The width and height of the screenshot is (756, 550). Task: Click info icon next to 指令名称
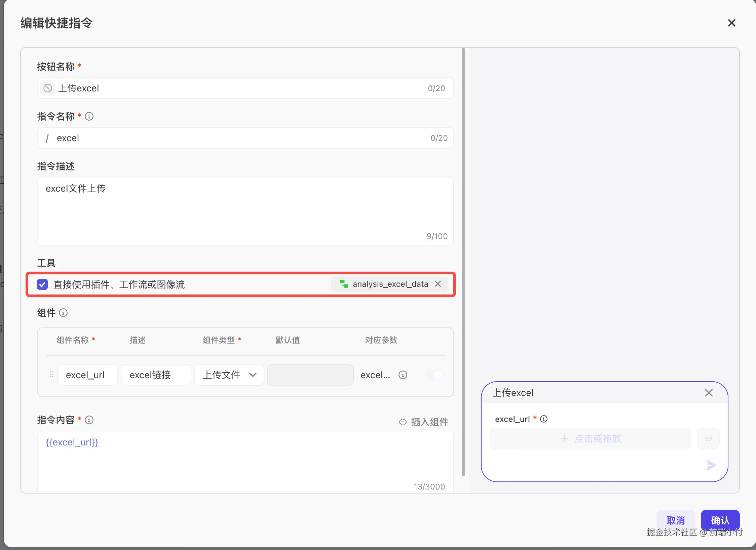click(89, 116)
